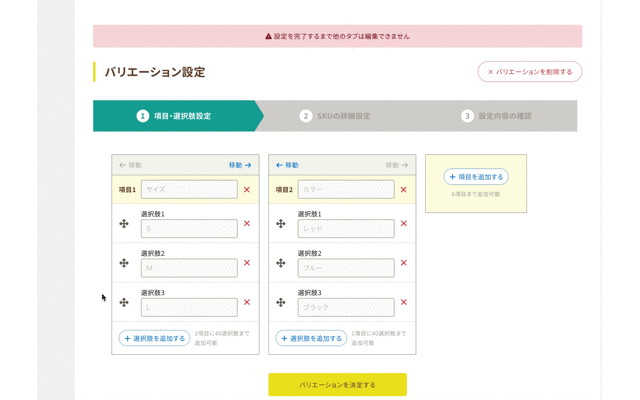
Task: Remove 選択肢2 in 項目1 column
Action: pyautogui.click(x=247, y=262)
